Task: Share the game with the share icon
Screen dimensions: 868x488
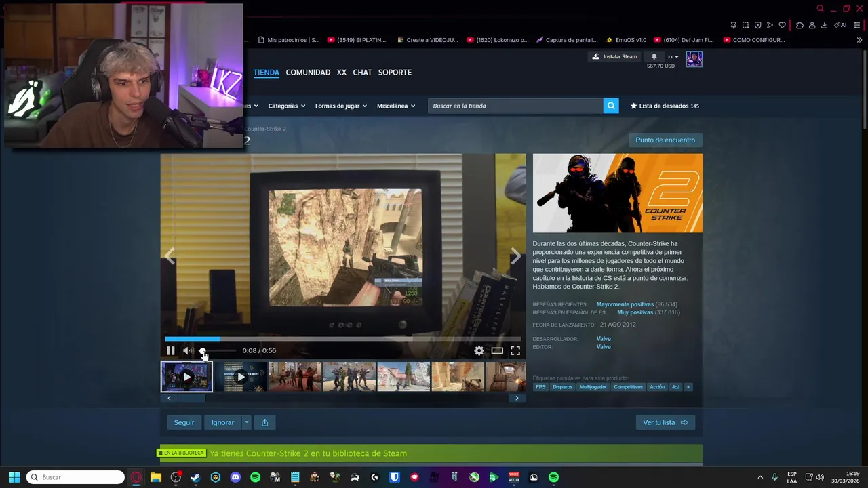Action: 264,422
